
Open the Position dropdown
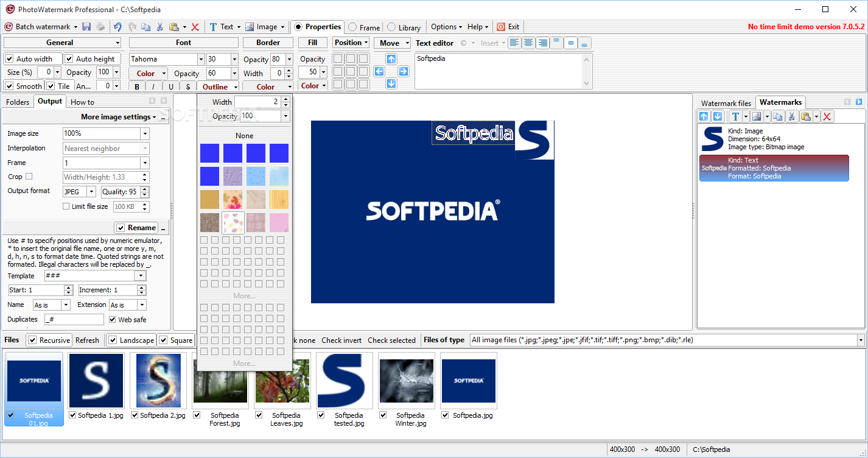[351, 43]
